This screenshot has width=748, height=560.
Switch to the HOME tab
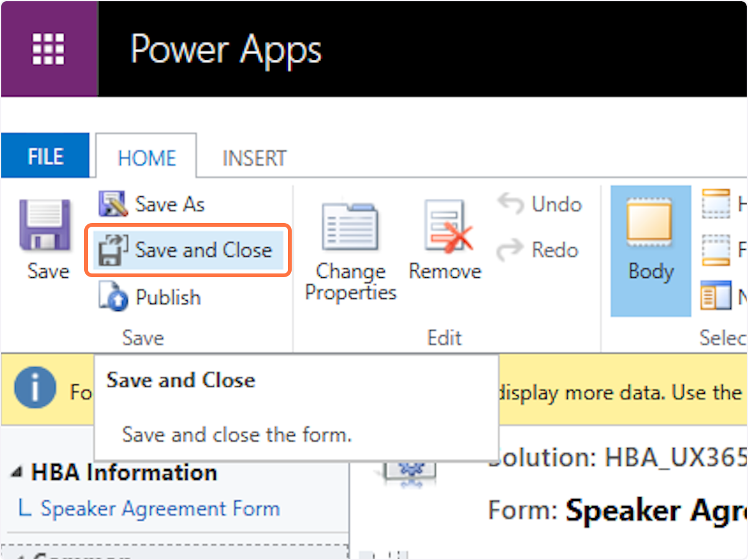point(146,158)
